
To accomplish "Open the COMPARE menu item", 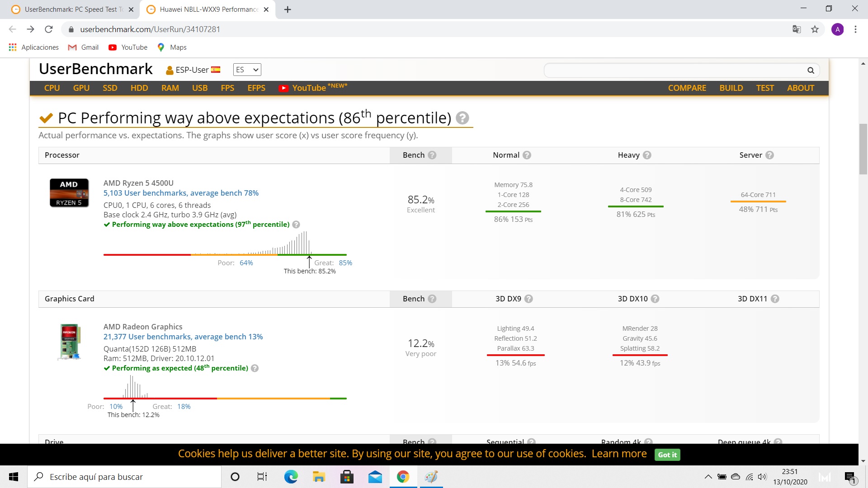I will [687, 88].
